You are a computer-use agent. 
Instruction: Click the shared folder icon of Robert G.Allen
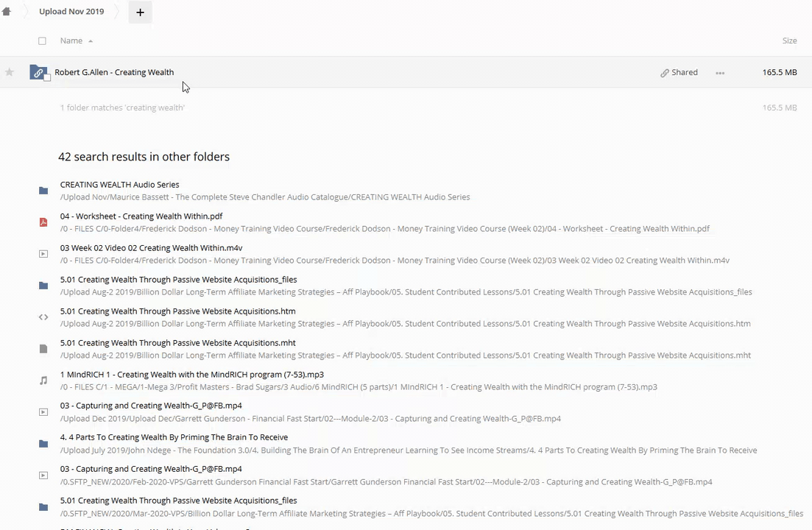(x=38, y=72)
